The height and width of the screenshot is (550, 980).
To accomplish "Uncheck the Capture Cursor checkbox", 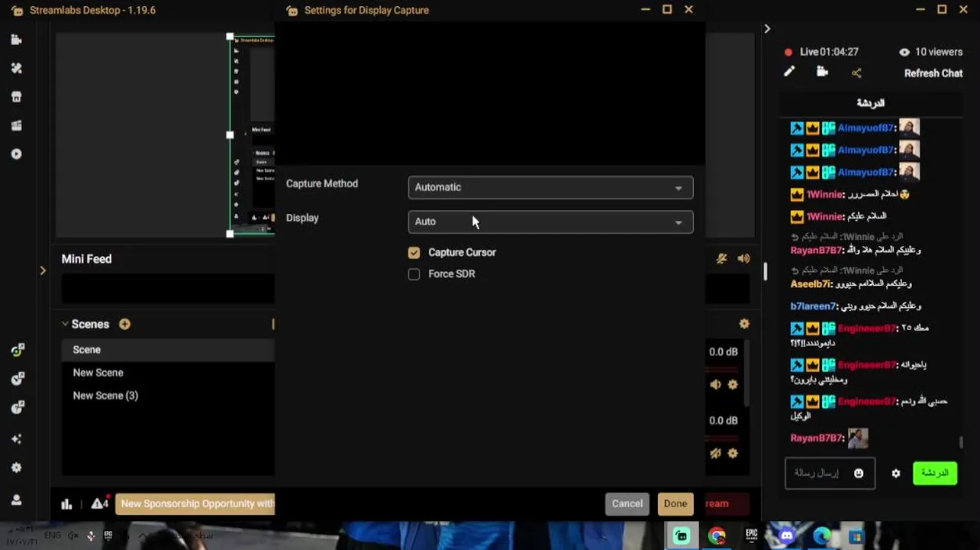I will tap(414, 253).
